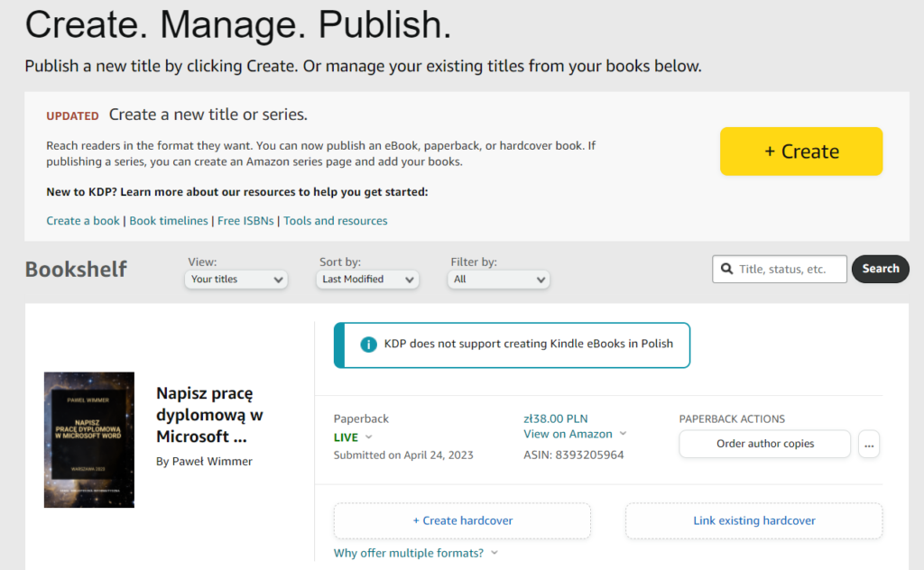Click the magnifying glass search icon

point(727,269)
